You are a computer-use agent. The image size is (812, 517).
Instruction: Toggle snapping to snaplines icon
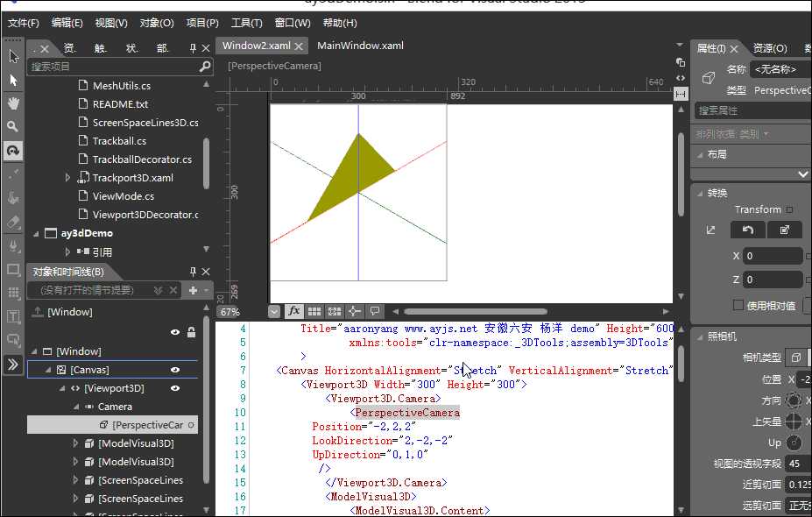click(x=355, y=311)
